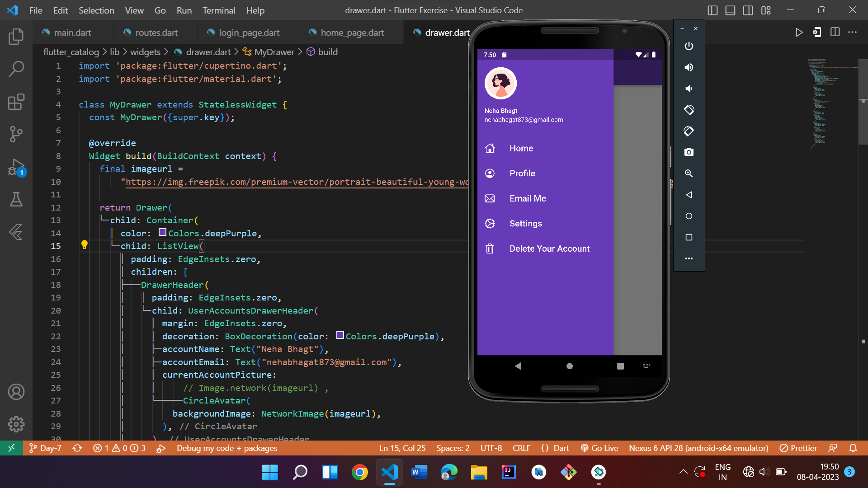Open the Source Control view
This screenshot has height=488, width=868.
(16, 134)
